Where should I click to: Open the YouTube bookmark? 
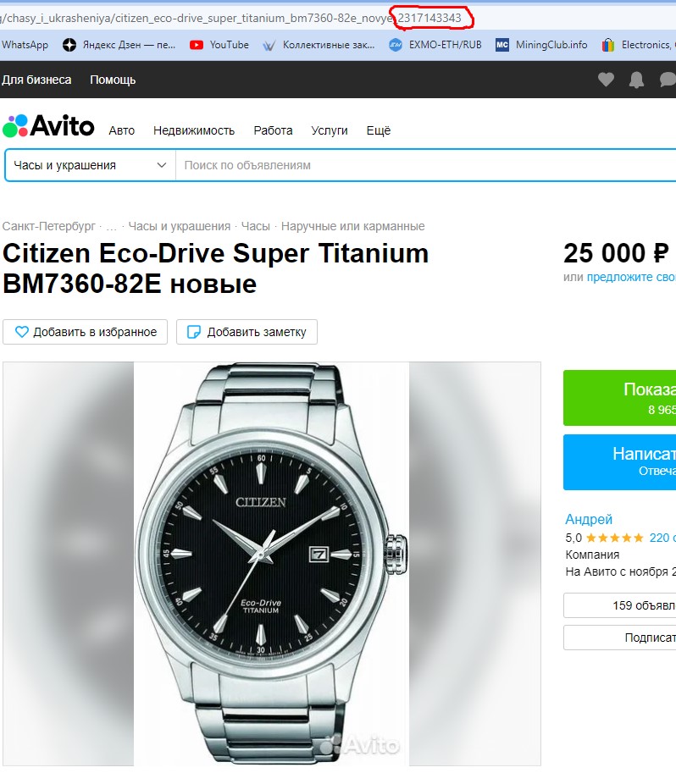point(219,45)
